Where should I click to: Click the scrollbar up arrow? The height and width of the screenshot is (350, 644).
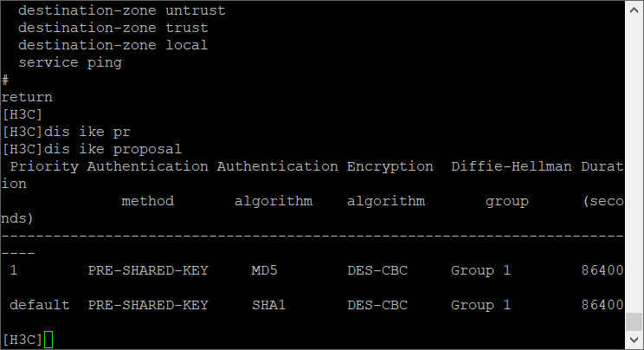(634, 9)
